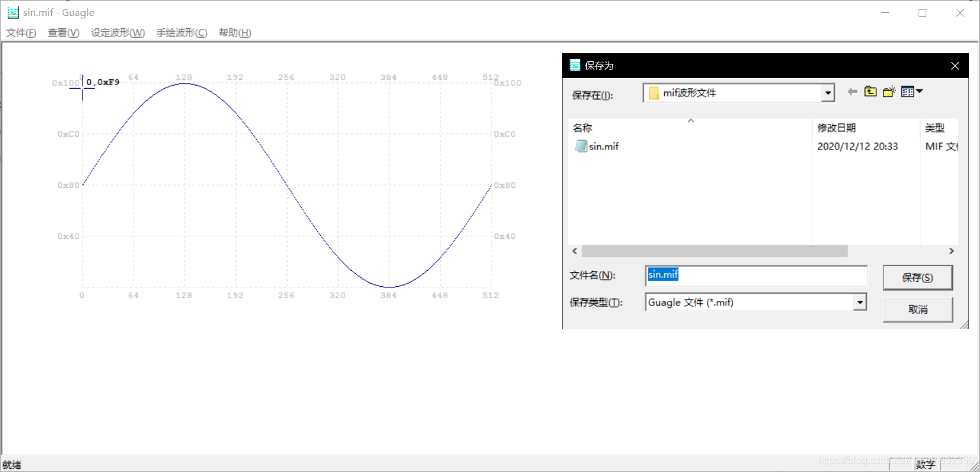
Task: Click the 0,0xF9 cursor readout
Action: click(103, 82)
